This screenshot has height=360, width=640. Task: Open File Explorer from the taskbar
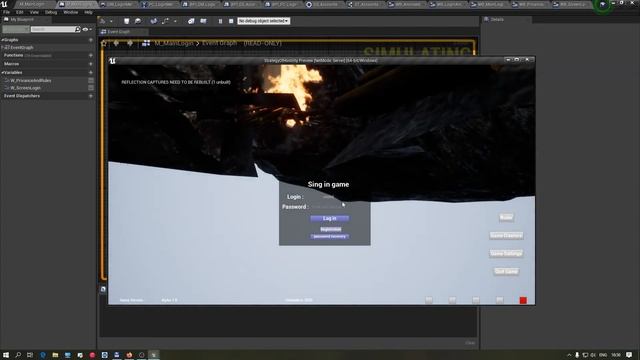(x=55, y=355)
